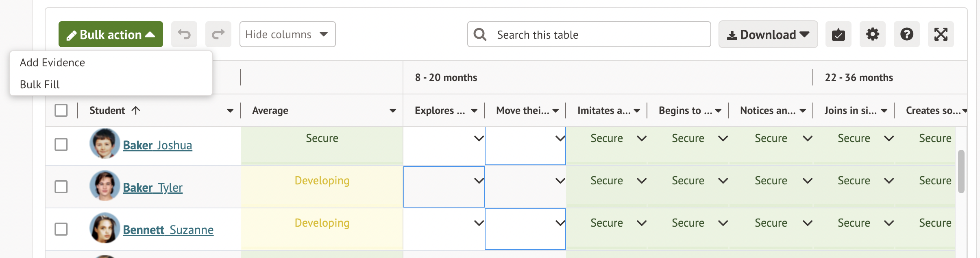Open the Hide columns dropdown
Viewport: 980px width, 258px height.
(287, 34)
